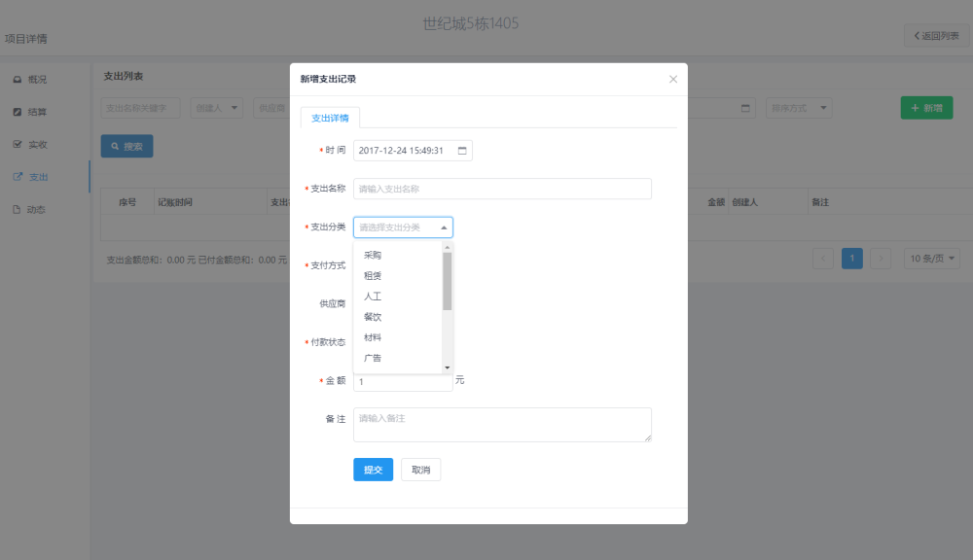Choose 租赁 from the category list
This screenshot has height=560, width=973.
coord(398,276)
